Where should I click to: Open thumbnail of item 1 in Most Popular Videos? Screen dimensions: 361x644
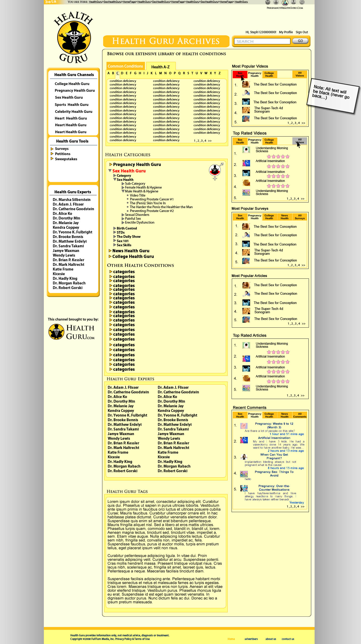click(x=246, y=84)
